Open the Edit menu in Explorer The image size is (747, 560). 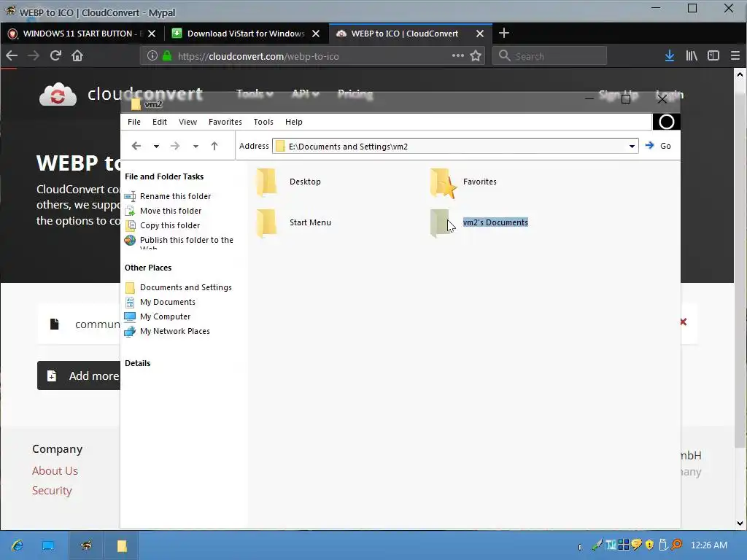coord(159,122)
